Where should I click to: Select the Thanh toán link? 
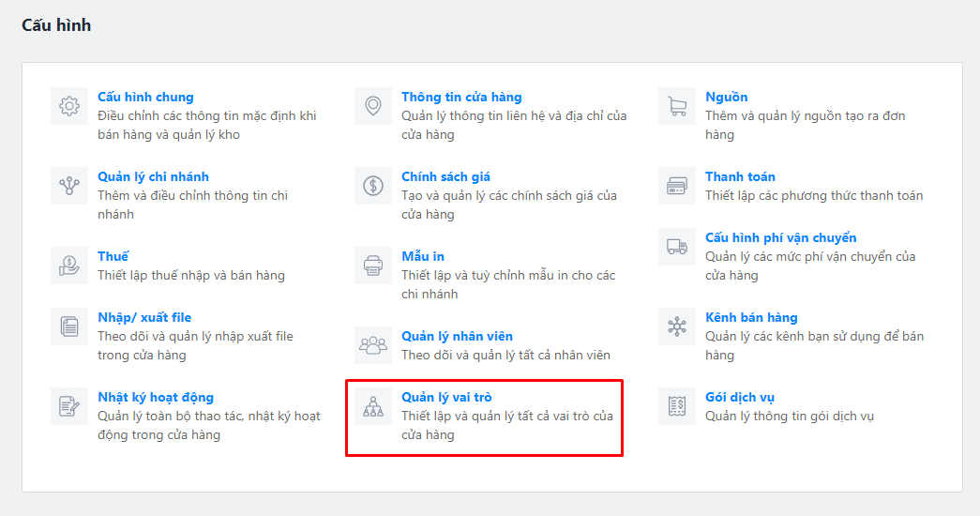pyautogui.click(x=740, y=177)
